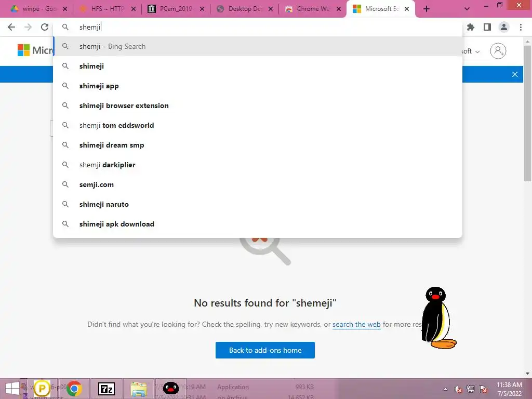This screenshot has width=532, height=399.
Task: Open the tab search dropdown arrow
Action: tap(467, 9)
